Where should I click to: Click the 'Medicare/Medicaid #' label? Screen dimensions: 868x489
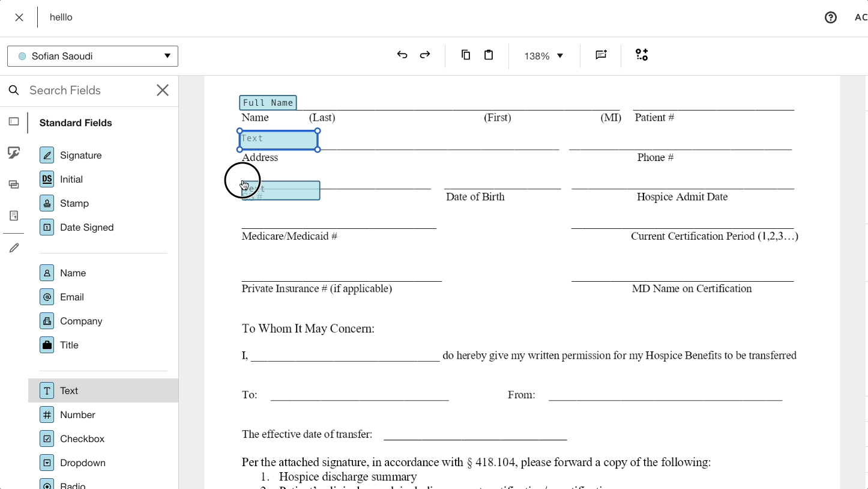pos(289,236)
